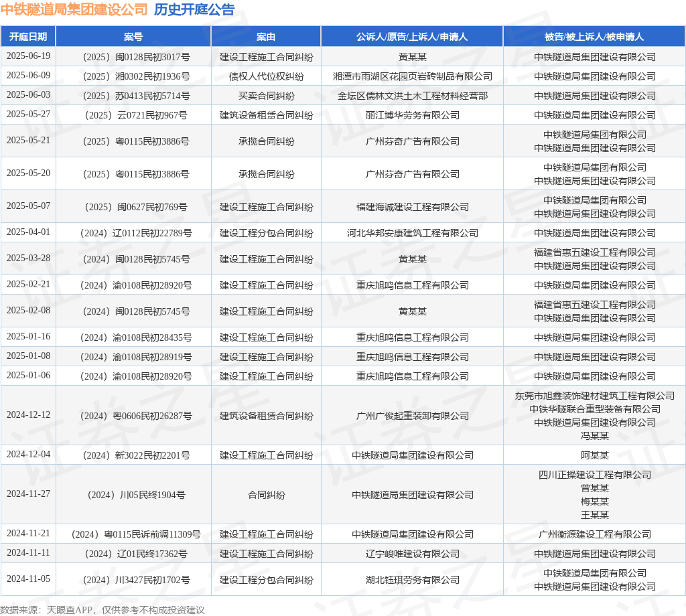The image size is (686, 616).
Task: Select defendant 四川正操建设工程有限公司
Action: [595, 475]
